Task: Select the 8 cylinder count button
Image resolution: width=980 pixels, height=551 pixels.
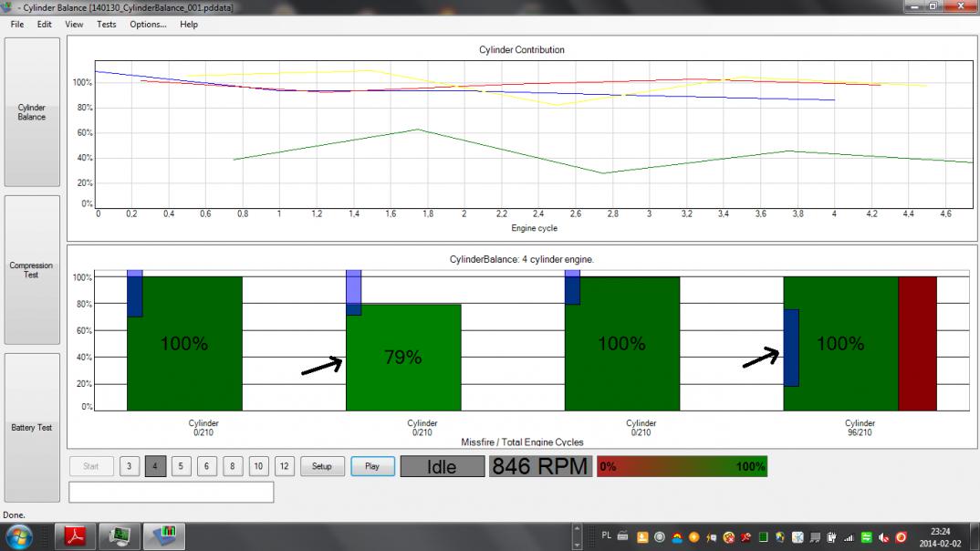Action: coord(233,466)
